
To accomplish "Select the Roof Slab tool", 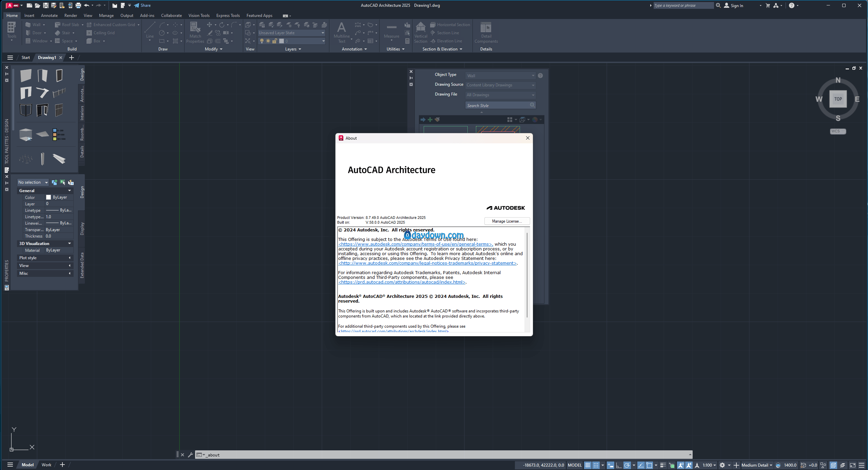I will pyautogui.click(x=67, y=25).
